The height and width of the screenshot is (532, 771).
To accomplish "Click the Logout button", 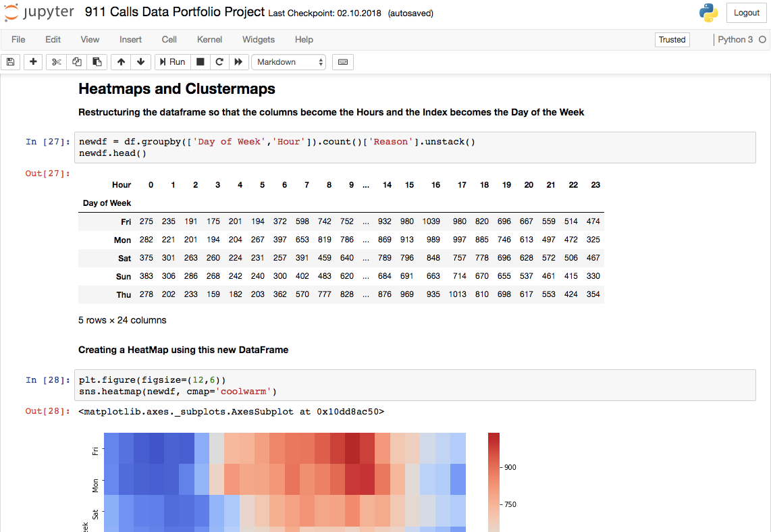I will (x=746, y=12).
